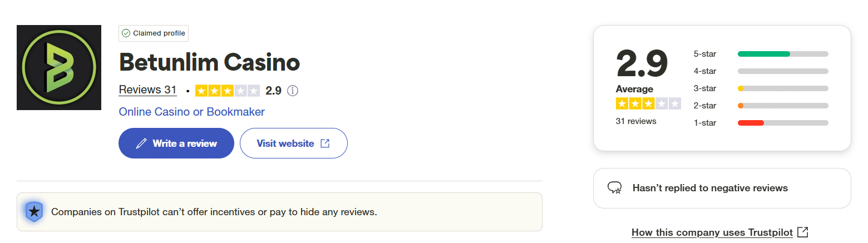Click the star rating beside Reviews 31

coord(227,91)
